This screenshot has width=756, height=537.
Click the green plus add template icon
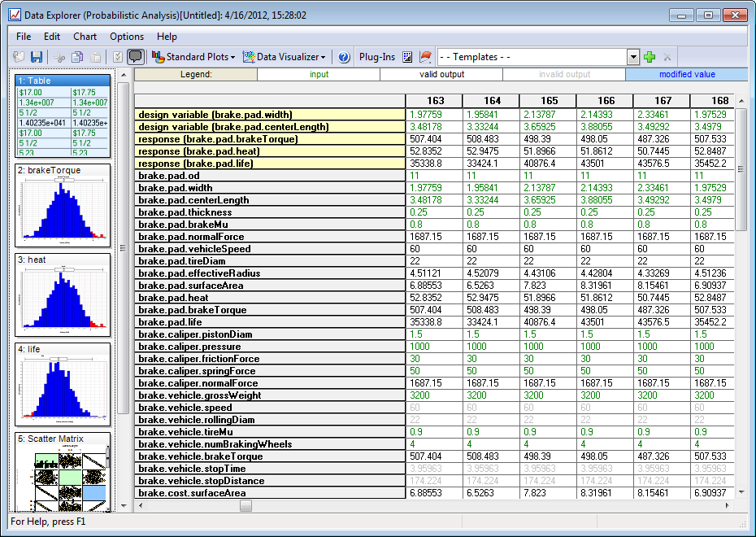point(650,57)
